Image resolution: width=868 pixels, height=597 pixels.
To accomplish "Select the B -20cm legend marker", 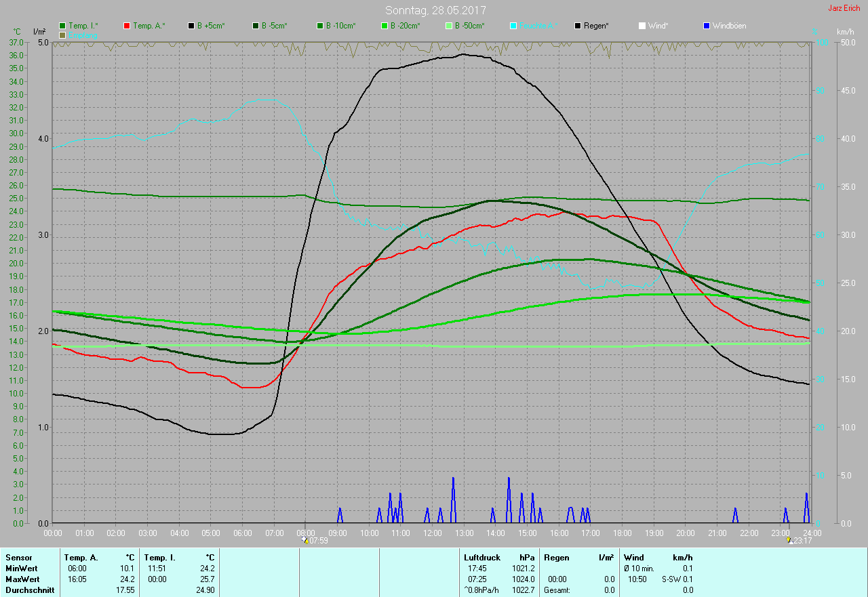I will click(x=384, y=26).
